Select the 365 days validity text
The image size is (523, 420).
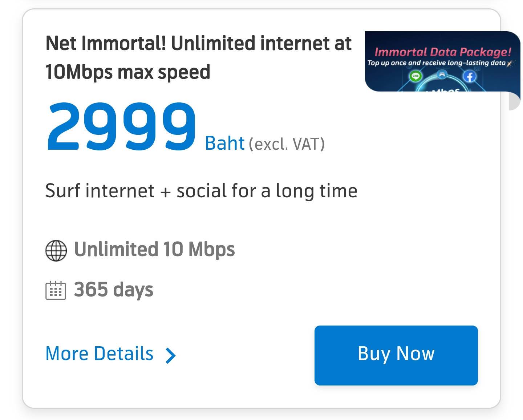[x=113, y=290]
